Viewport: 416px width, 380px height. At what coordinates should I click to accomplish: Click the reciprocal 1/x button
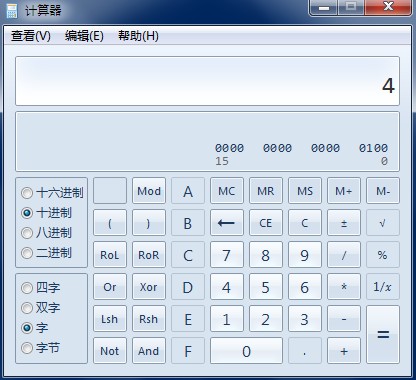383,287
